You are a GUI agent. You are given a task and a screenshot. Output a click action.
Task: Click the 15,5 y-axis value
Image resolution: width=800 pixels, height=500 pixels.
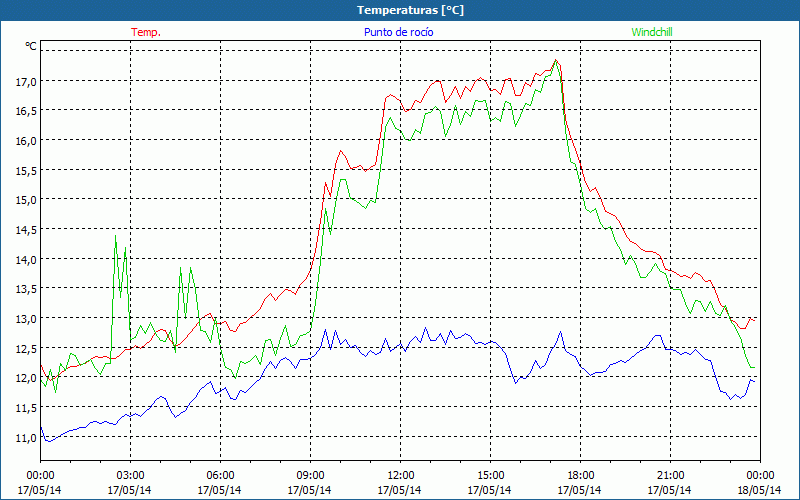pyautogui.click(x=27, y=170)
